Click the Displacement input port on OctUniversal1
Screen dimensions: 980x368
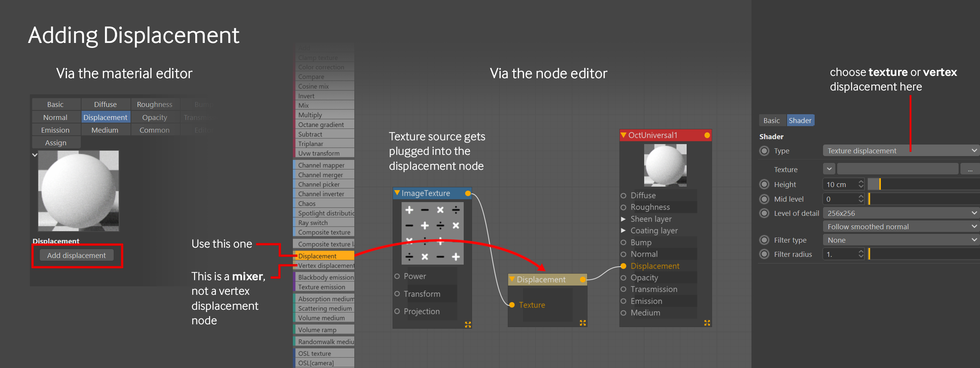623,266
